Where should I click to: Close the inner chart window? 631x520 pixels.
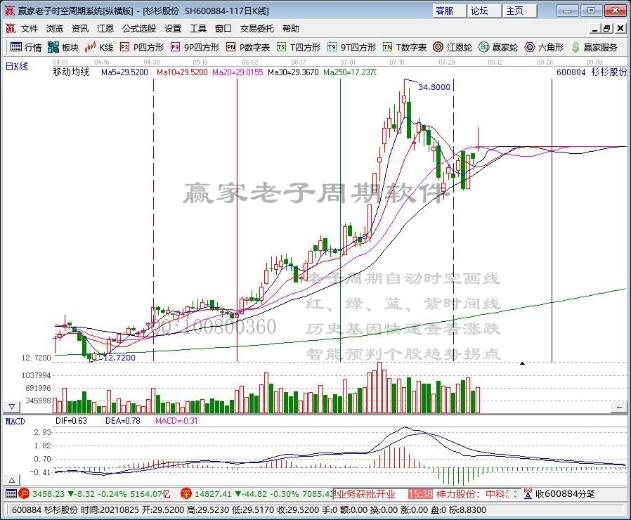pyautogui.click(x=620, y=28)
